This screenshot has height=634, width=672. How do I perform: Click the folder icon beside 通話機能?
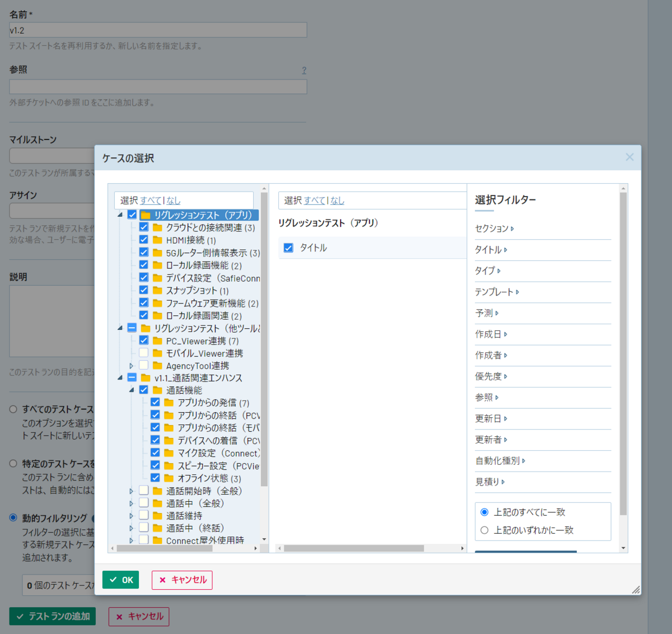[x=157, y=390]
